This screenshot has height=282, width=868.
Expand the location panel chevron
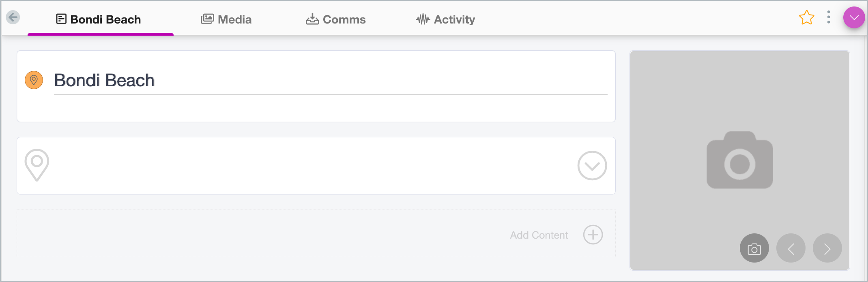[592, 166]
